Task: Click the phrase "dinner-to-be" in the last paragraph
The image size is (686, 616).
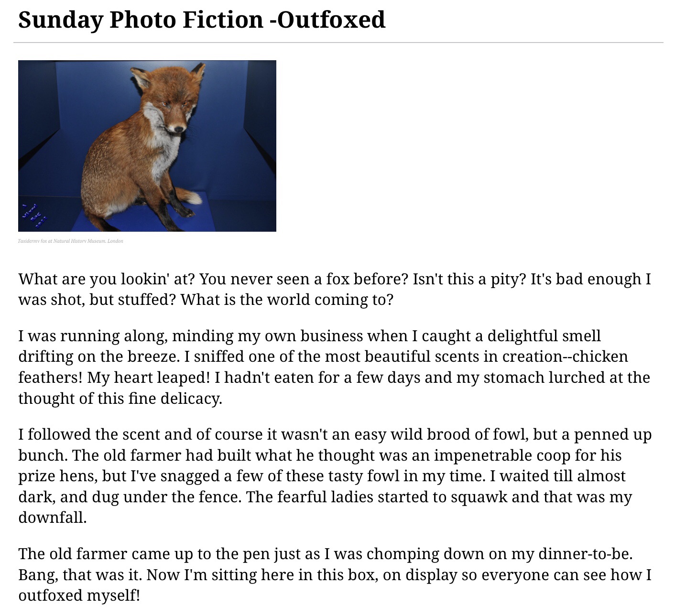Action: 585,554
